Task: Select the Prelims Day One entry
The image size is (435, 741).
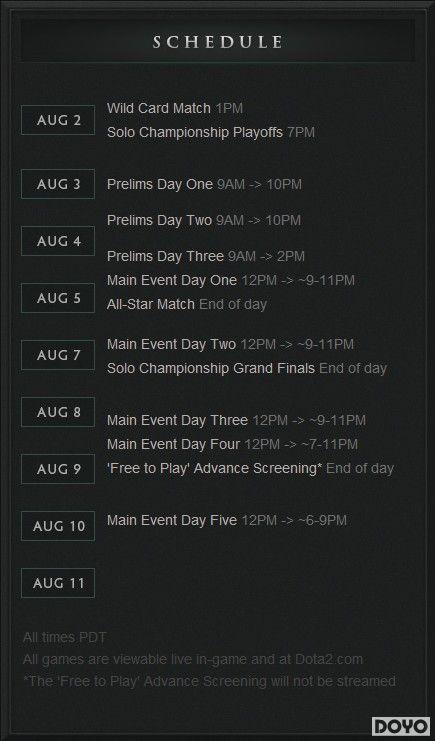Action: click(x=204, y=184)
